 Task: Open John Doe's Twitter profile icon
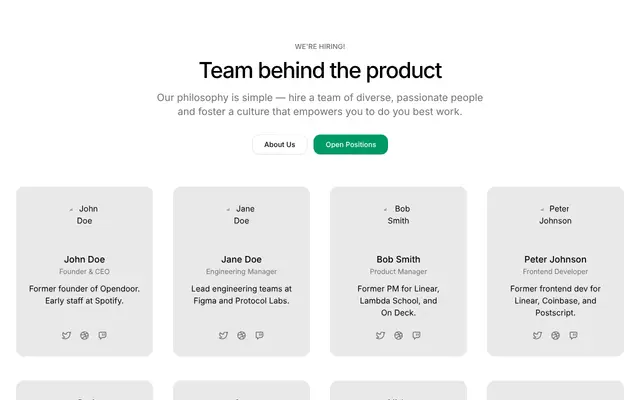pyautogui.click(x=67, y=336)
